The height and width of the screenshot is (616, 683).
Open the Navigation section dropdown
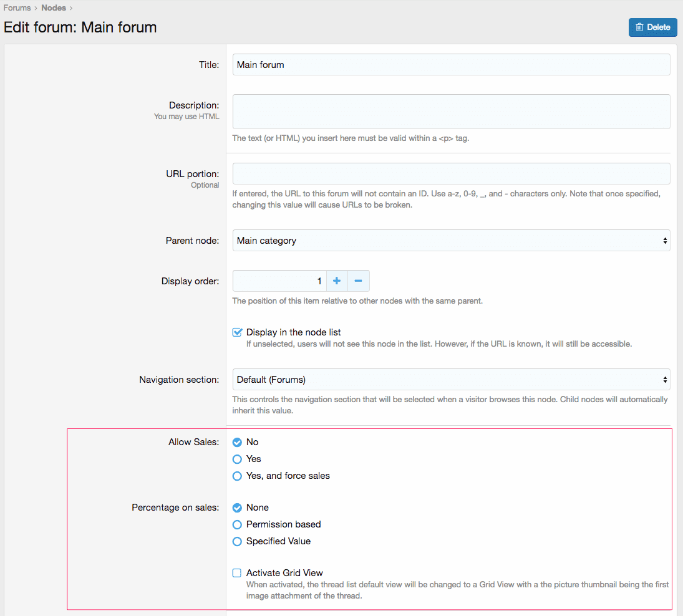451,380
